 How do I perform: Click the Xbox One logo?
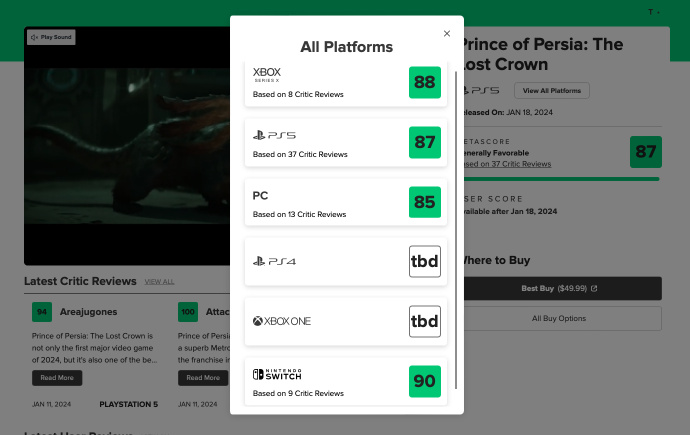click(x=282, y=321)
